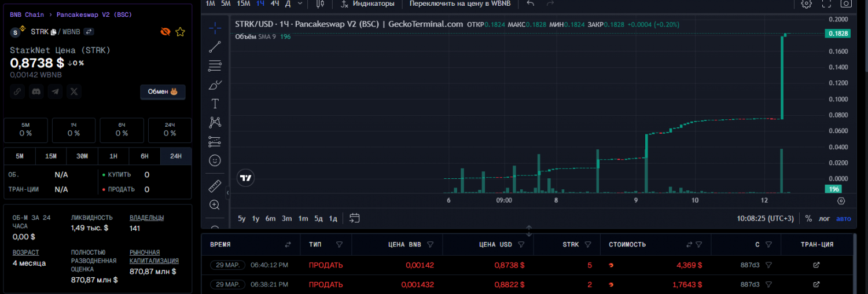The width and height of the screenshot is (868, 294).
Task: Open the brush drawing tool
Action: 215,85
